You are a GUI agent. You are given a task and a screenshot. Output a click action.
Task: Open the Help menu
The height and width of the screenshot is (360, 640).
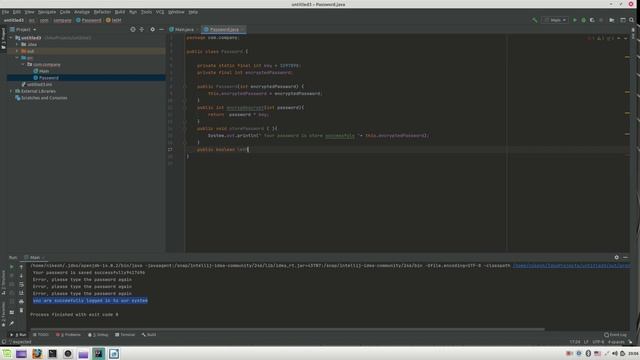[x=193, y=12]
